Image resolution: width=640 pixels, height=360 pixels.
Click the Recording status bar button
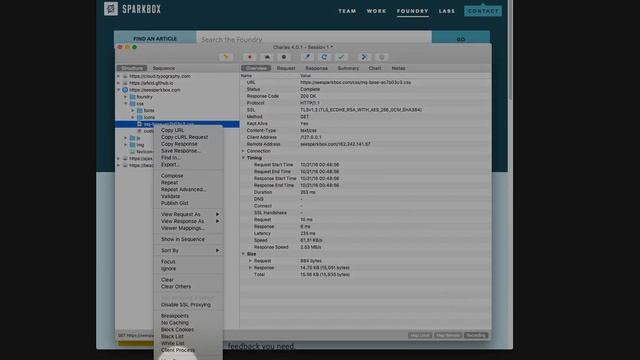tap(476, 335)
